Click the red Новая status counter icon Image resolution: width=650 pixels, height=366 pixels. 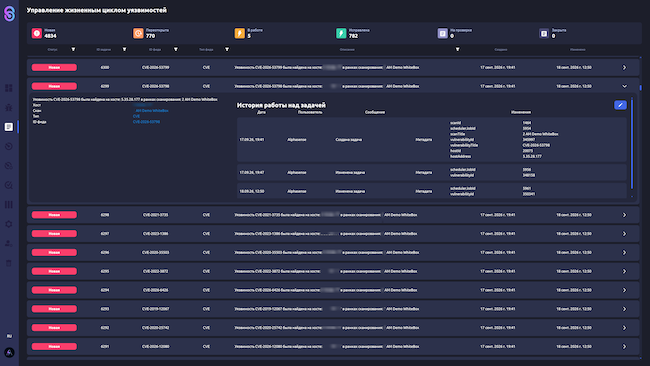37,33
